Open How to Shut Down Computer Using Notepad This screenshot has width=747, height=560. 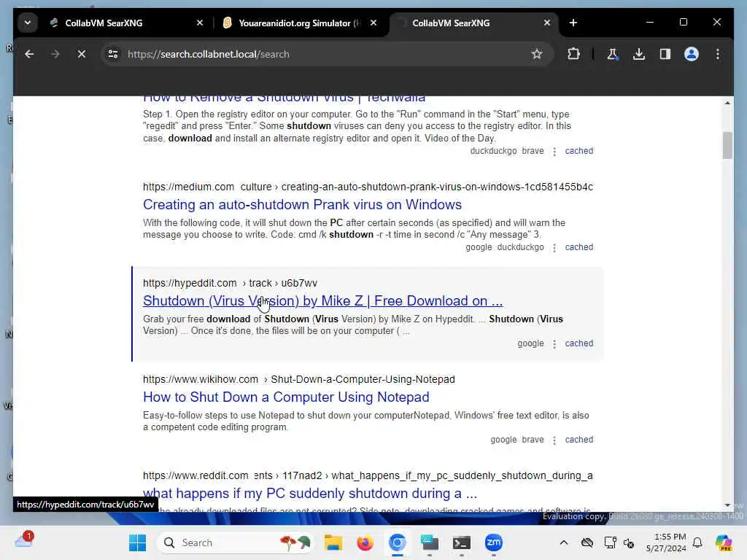point(286,397)
